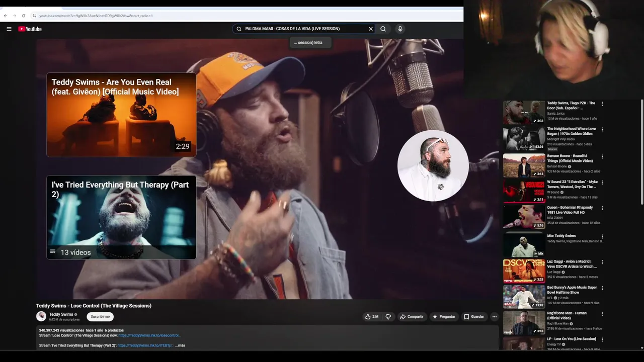
Task: Open the W Sound 23 '5 Estrellas' thumbnail
Action: (x=524, y=191)
